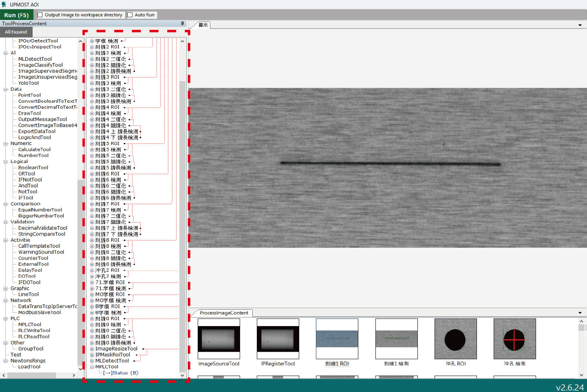Click the IPRegisterTool thumbnail
Image resolution: width=587 pixels, height=392 pixels.
[278, 339]
